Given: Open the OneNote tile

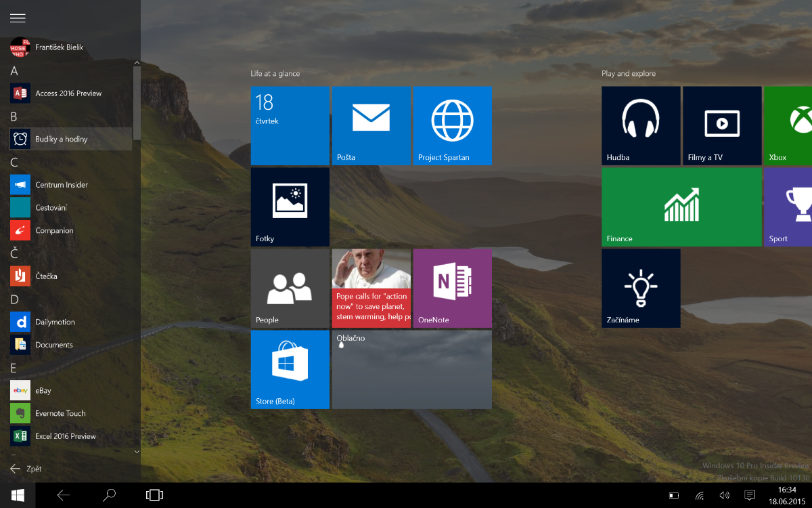Looking at the screenshot, I should pyautogui.click(x=452, y=288).
